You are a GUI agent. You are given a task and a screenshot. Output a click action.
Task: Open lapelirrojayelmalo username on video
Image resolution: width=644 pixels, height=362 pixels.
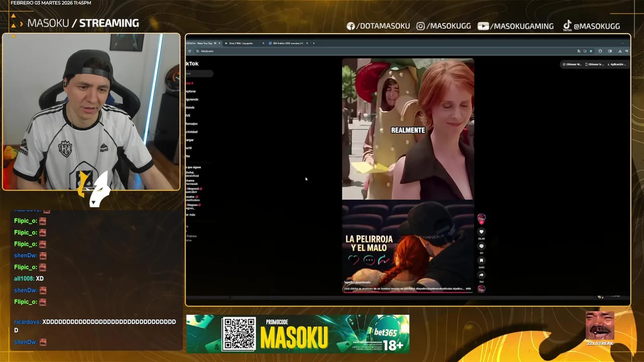click(357, 283)
